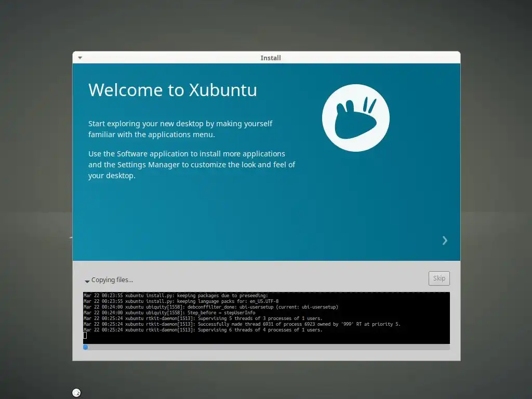
Task: Click the 'Use the Software application' paragraph
Action: point(192,165)
